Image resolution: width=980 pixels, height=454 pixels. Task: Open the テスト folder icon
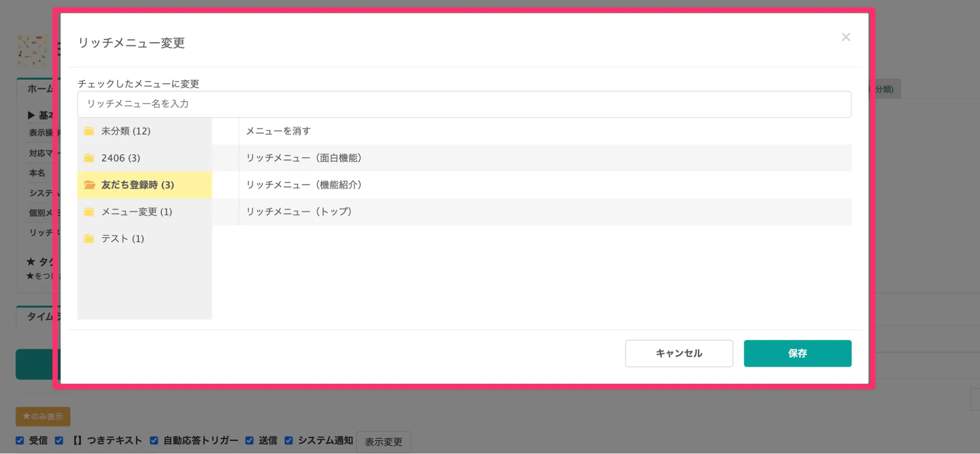[89, 239]
